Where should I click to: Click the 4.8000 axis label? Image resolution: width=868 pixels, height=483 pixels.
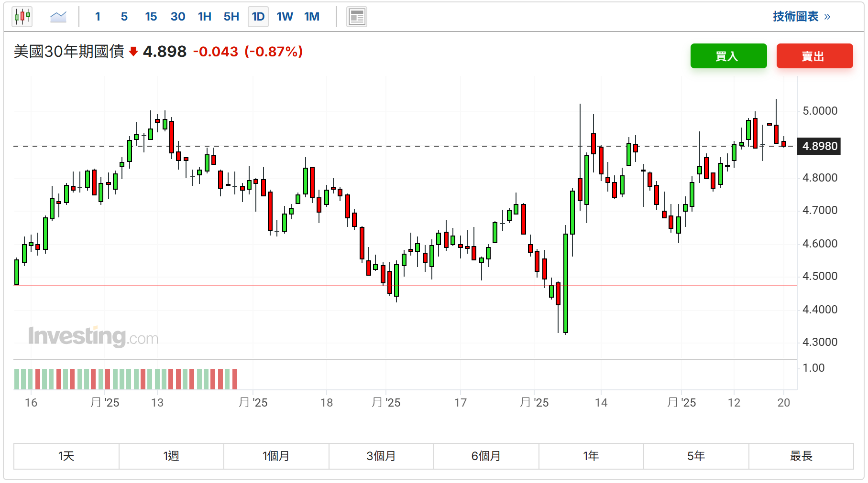(820, 178)
